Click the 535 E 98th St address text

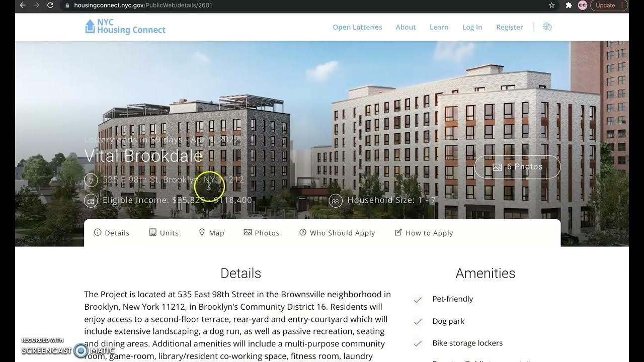click(173, 179)
